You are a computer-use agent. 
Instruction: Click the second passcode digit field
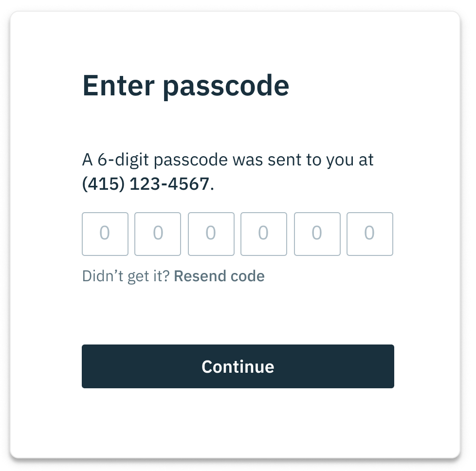(x=158, y=234)
